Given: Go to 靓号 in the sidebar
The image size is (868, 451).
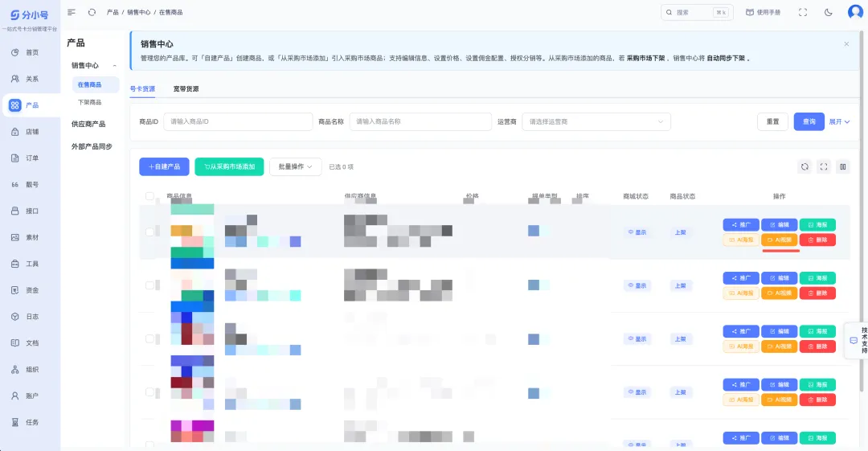Looking at the screenshot, I should [31, 185].
